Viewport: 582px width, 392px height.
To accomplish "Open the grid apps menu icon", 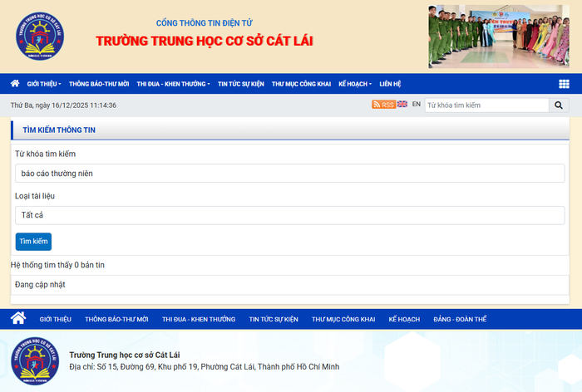I will (x=564, y=84).
